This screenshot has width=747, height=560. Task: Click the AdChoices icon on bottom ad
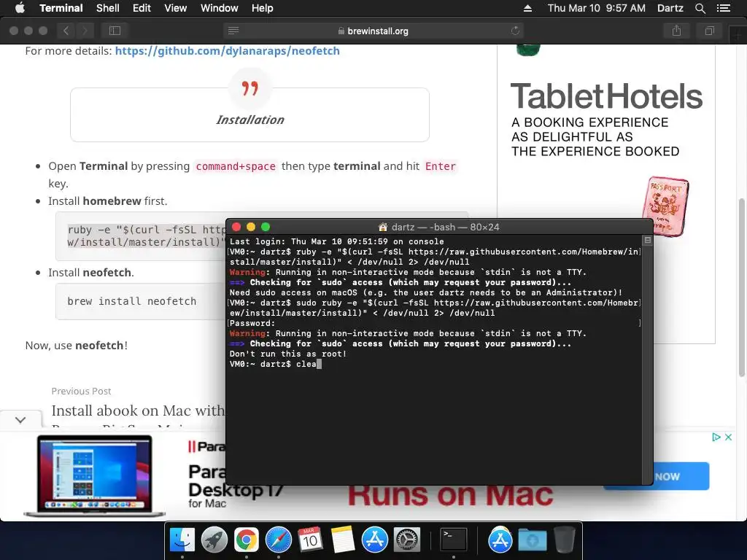click(x=716, y=437)
